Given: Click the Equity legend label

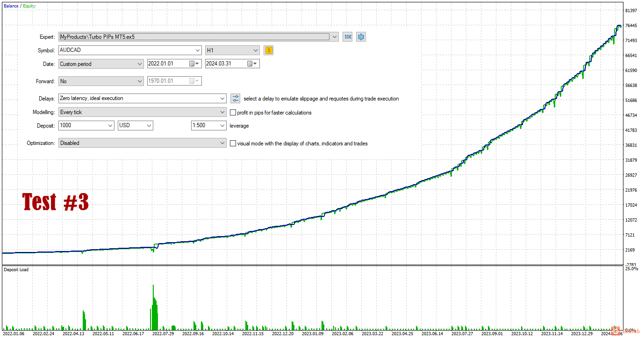Looking at the screenshot, I should pos(29,6).
